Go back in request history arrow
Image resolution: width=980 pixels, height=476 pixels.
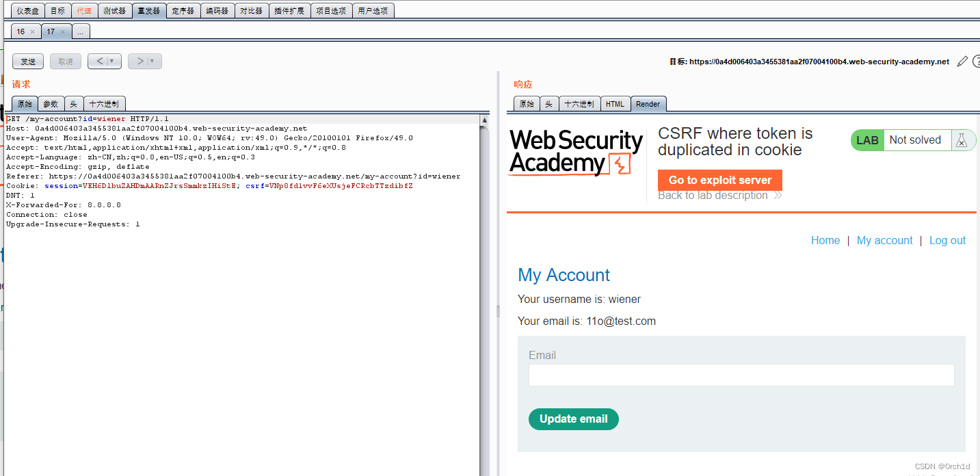[99, 62]
